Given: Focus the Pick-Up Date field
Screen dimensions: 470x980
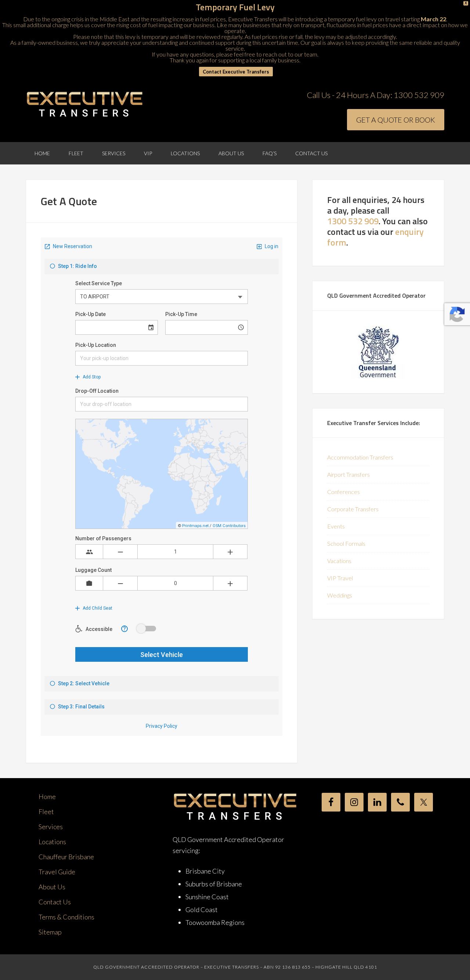Looking at the screenshot, I should click(x=116, y=327).
